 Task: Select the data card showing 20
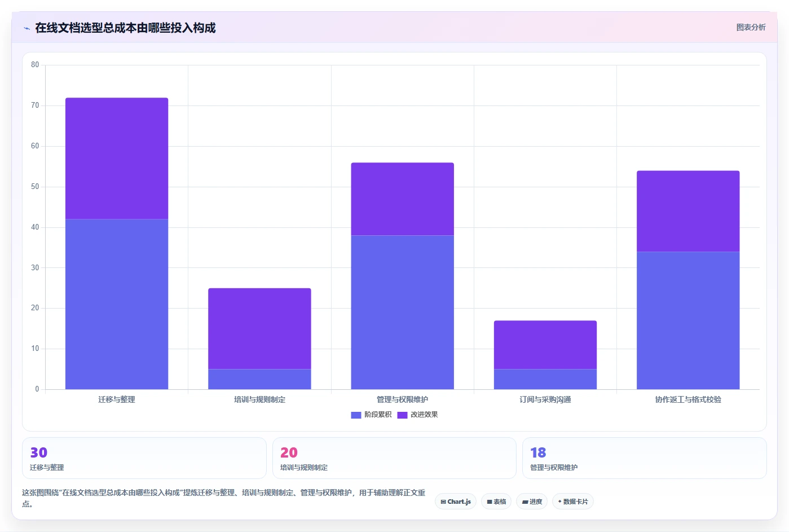394,458
